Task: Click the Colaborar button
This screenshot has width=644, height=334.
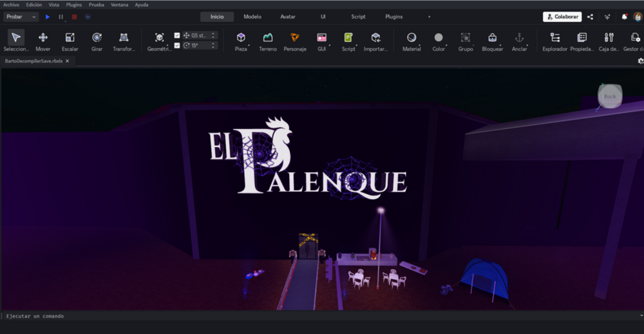Action: [x=562, y=17]
